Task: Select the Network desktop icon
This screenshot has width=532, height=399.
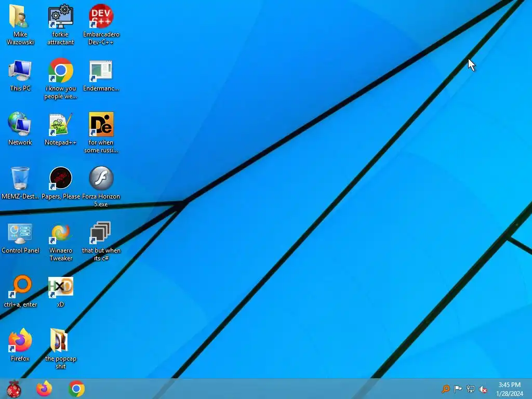Action: 20,124
